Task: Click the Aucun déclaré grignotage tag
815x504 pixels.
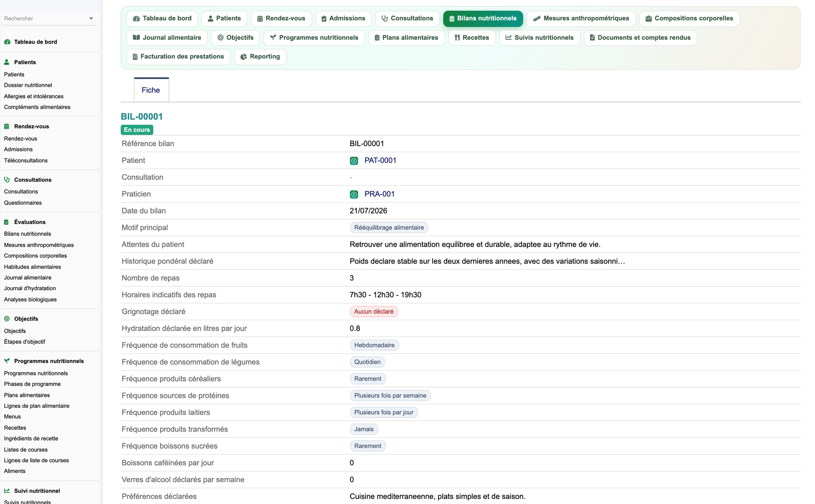Action: click(374, 311)
